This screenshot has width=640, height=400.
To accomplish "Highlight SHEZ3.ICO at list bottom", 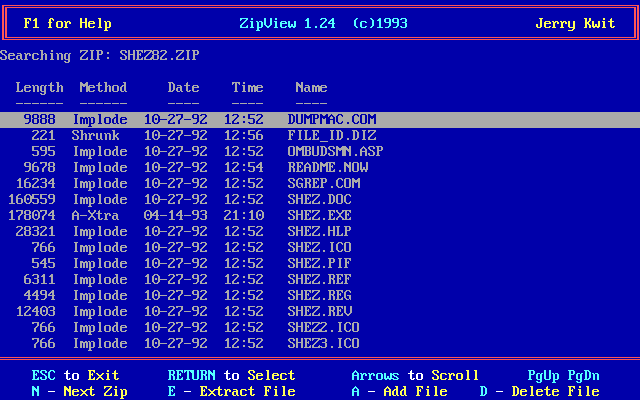I will (x=323, y=344).
